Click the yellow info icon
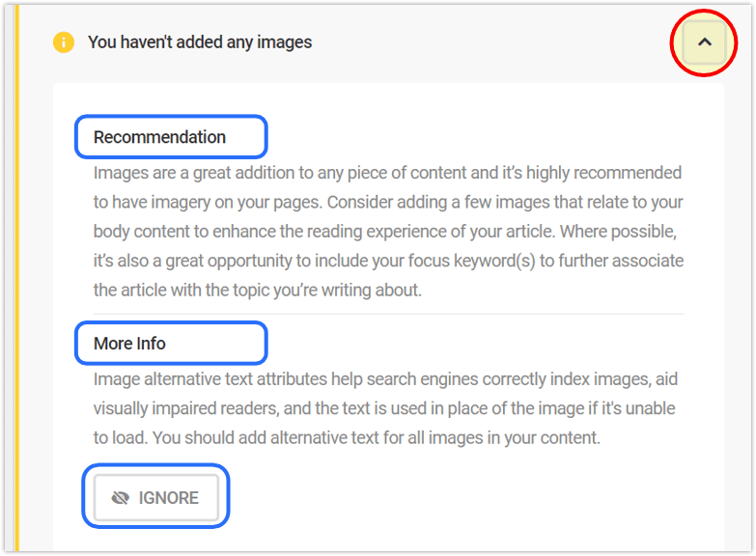Screen dimensions: 756x556 point(64,42)
